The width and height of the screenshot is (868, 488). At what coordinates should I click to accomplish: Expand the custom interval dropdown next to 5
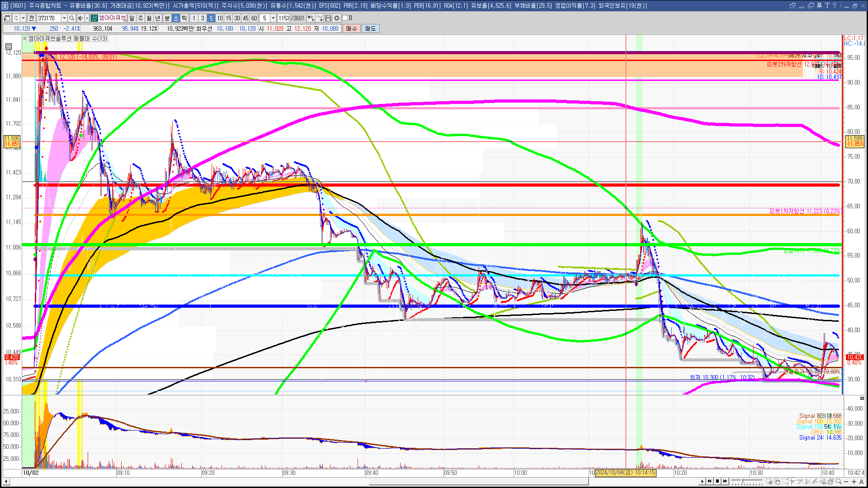pyautogui.click(x=273, y=18)
